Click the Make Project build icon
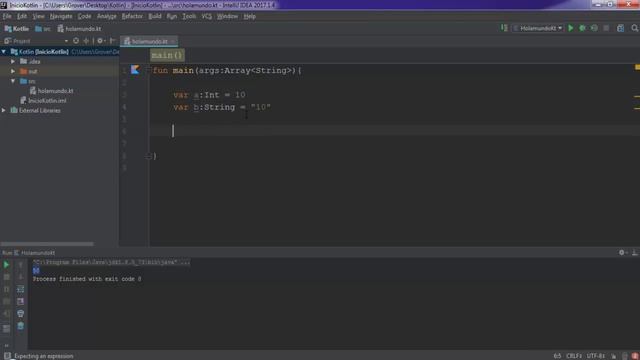The height and width of the screenshot is (360, 640). click(x=504, y=28)
